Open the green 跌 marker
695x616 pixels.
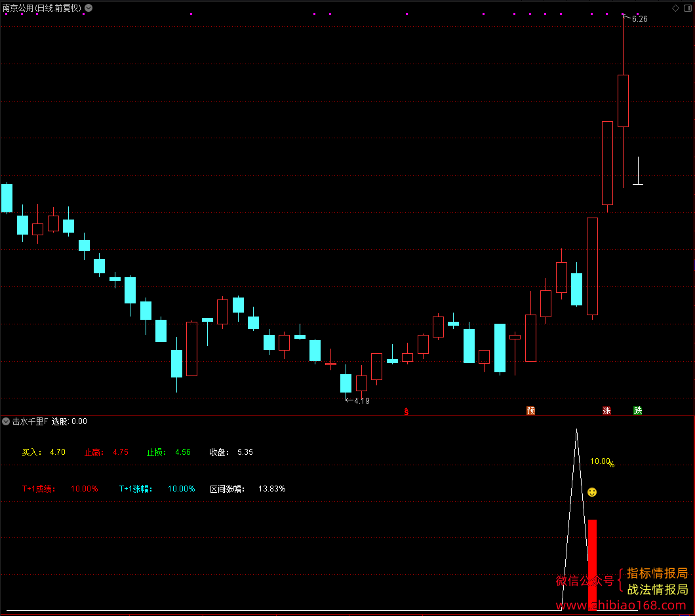click(638, 410)
